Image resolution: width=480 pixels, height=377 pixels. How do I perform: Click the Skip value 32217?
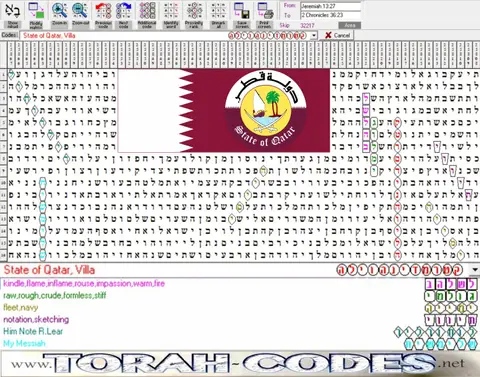pos(307,25)
